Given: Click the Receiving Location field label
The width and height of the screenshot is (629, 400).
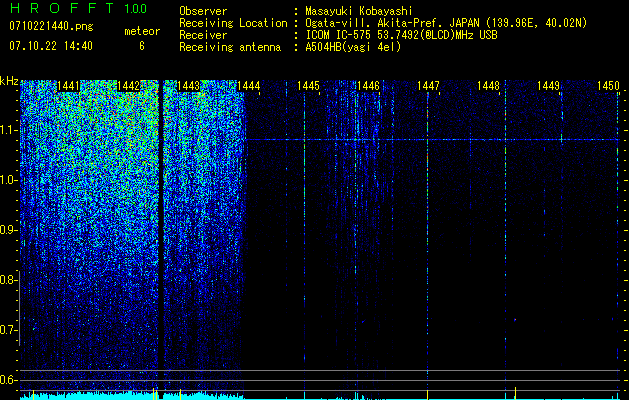Looking at the screenshot, I should (x=233, y=23).
